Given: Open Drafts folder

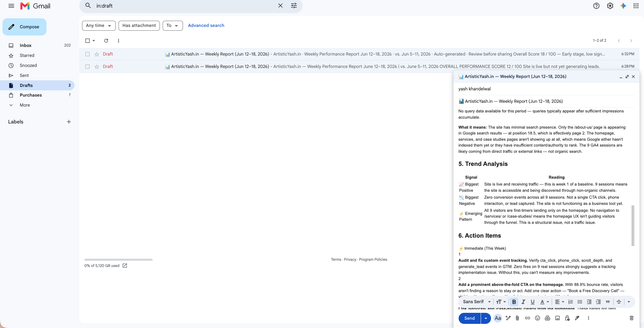Looking at the screenshot, I should point(37,86).
